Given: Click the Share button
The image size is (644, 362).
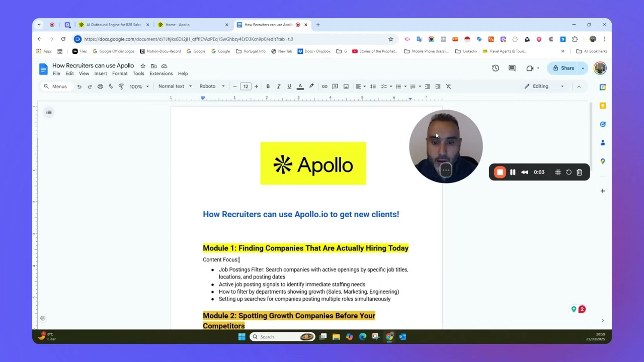Looking at the screenshot, I should point(563,68).
